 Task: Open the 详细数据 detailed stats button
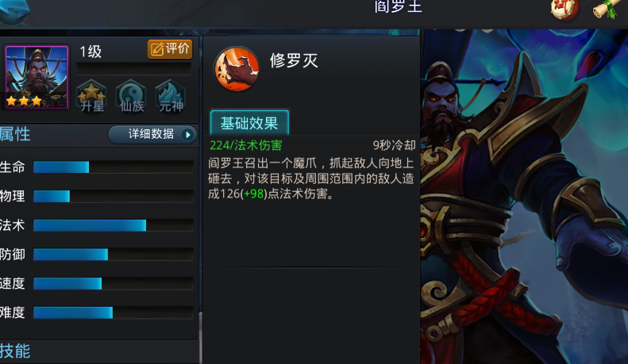pyautogui.click(x=152, y=134)
